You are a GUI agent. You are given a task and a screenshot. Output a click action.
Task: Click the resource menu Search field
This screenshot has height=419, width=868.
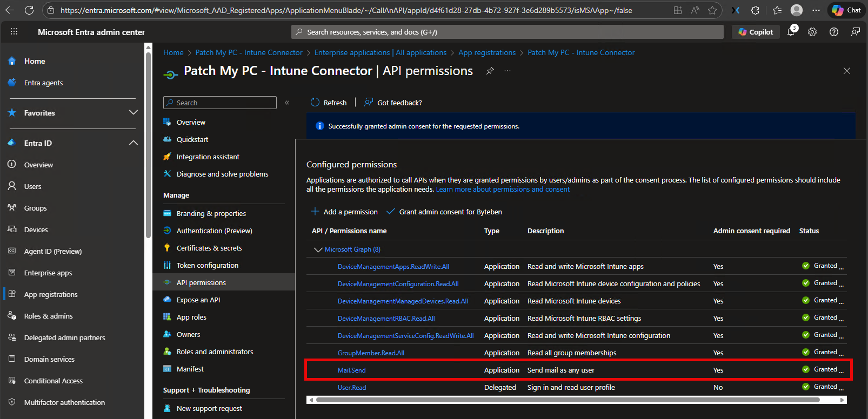[x=220, y=103]
